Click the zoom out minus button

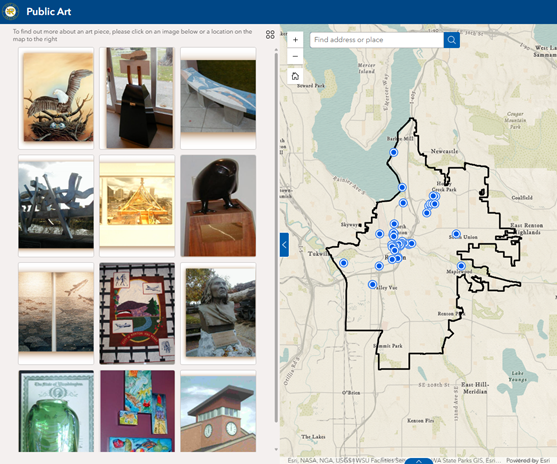295,56
